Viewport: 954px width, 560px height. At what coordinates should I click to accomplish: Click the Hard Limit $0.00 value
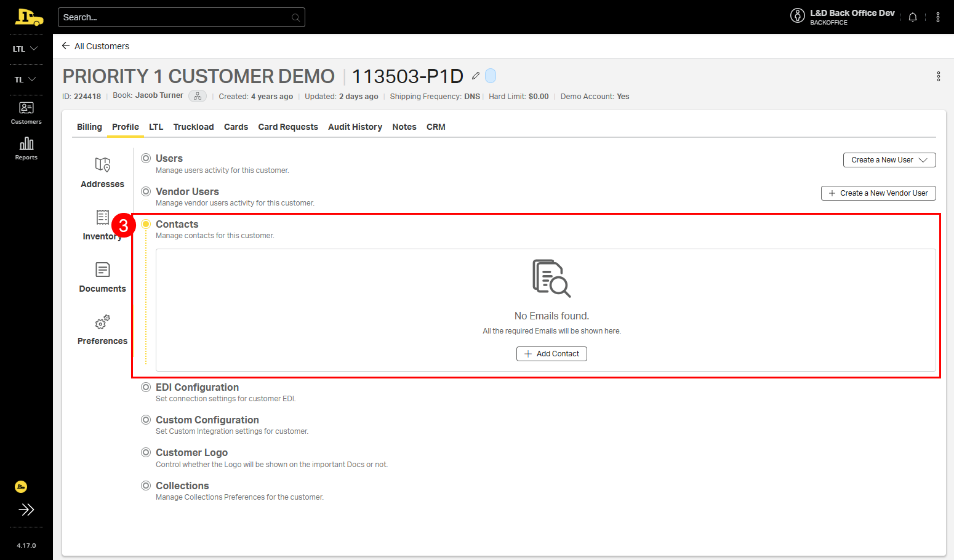539,97
